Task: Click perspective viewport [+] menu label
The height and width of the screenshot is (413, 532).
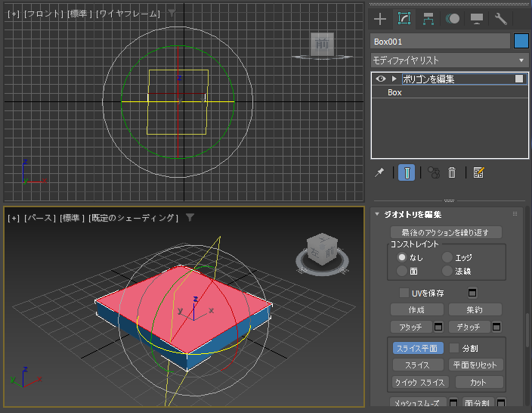Action: (x=14, y=218)
